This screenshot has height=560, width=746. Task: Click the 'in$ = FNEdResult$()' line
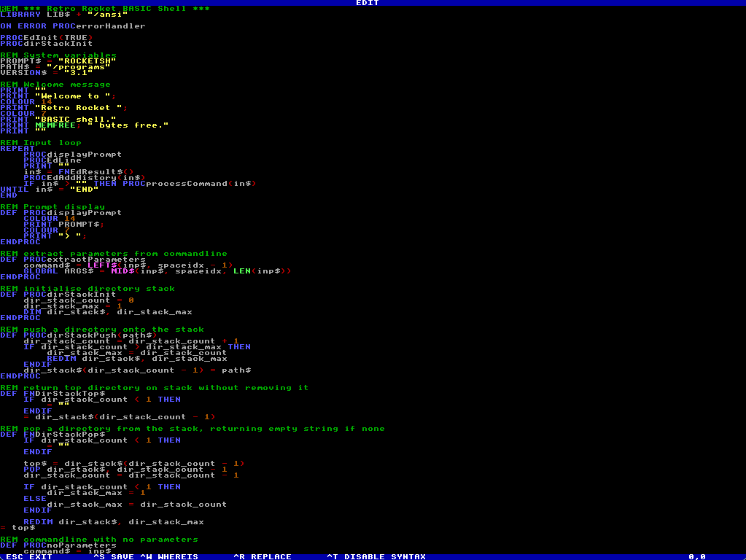tap(79, 172)
